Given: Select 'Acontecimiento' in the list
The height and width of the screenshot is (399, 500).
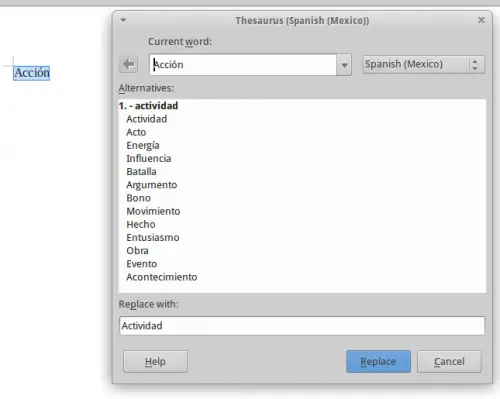Looking at the screenshot, I should [162, 277].
